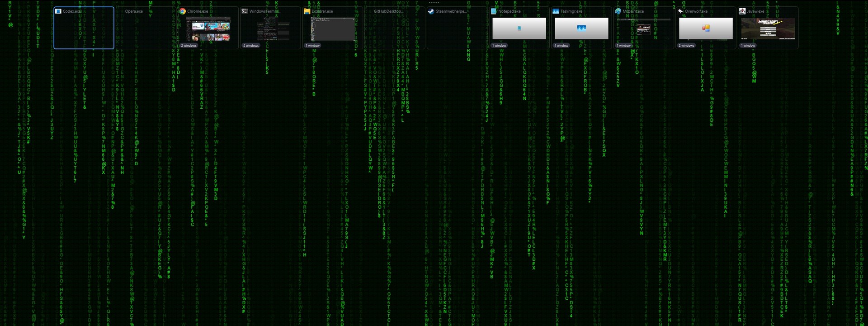Click the Task Manager app icon

[556, 11]
